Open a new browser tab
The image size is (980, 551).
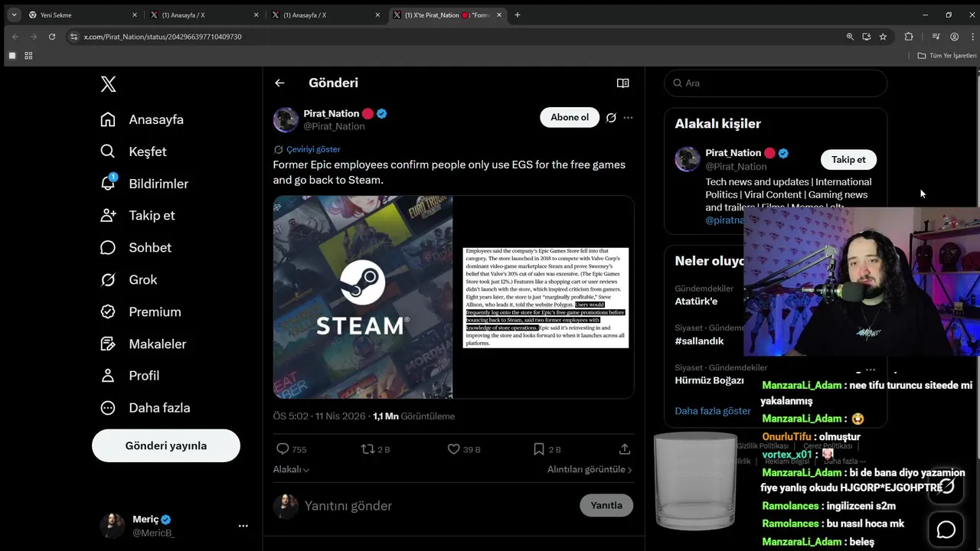[518, 15]
